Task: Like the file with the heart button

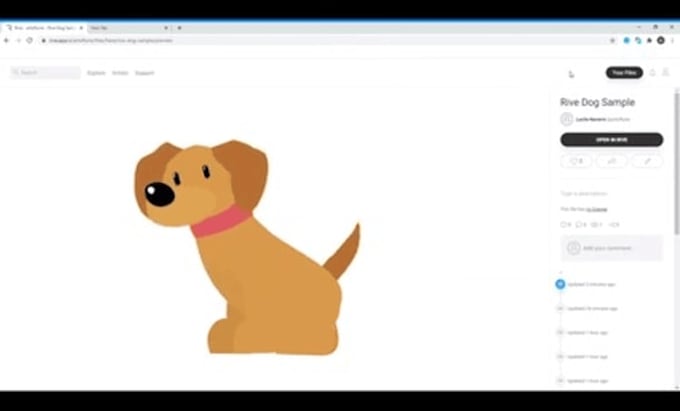Action: pyautogui.click(x=576, y=161)
